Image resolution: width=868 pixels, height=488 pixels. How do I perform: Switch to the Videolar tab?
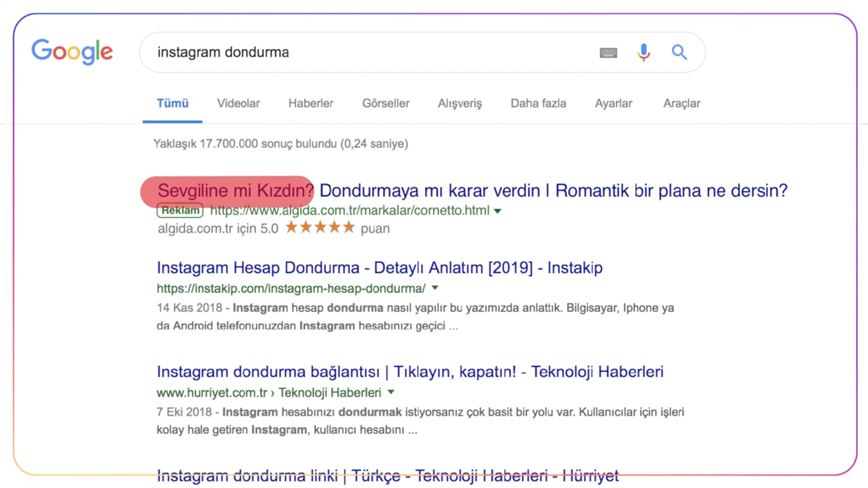[x=238, y=104]
